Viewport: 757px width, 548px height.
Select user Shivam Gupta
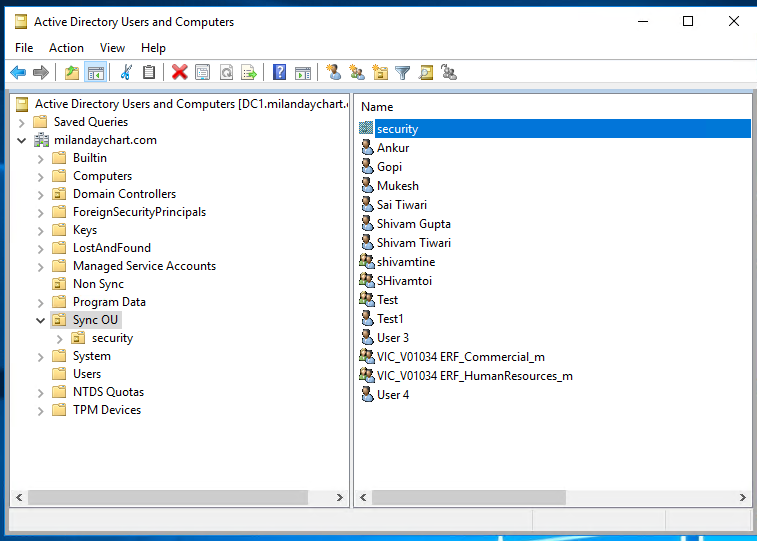pos(413,224)
